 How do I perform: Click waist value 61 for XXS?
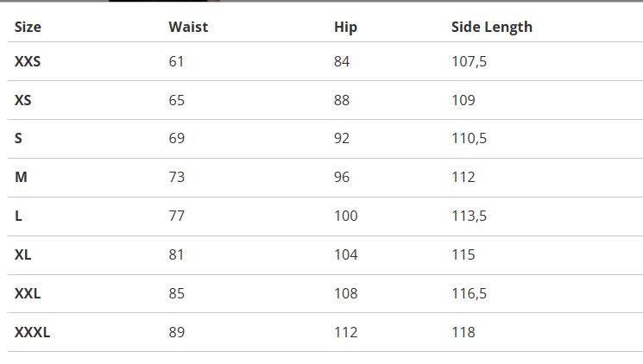click(176, 61)
